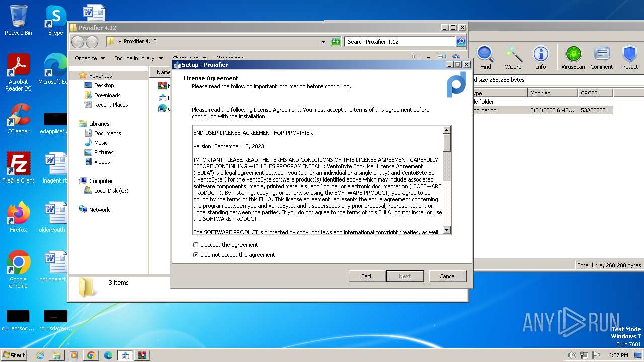Open Include in library dropdown
The image size is (644, 362).
click(x=138, y=58)
